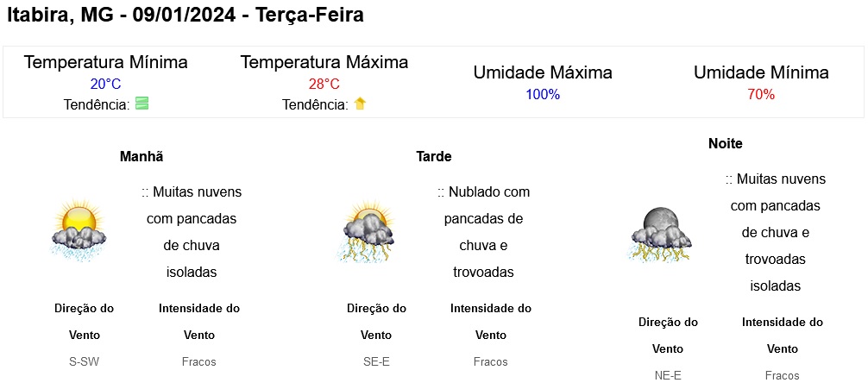This screenshot has width=868, height=389.
Task: Select the Tarde period heading
Action: click(434, 157)
